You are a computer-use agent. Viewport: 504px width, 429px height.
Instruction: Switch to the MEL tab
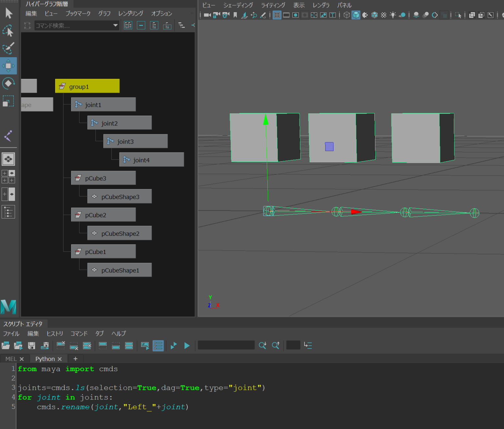point(11,358)
